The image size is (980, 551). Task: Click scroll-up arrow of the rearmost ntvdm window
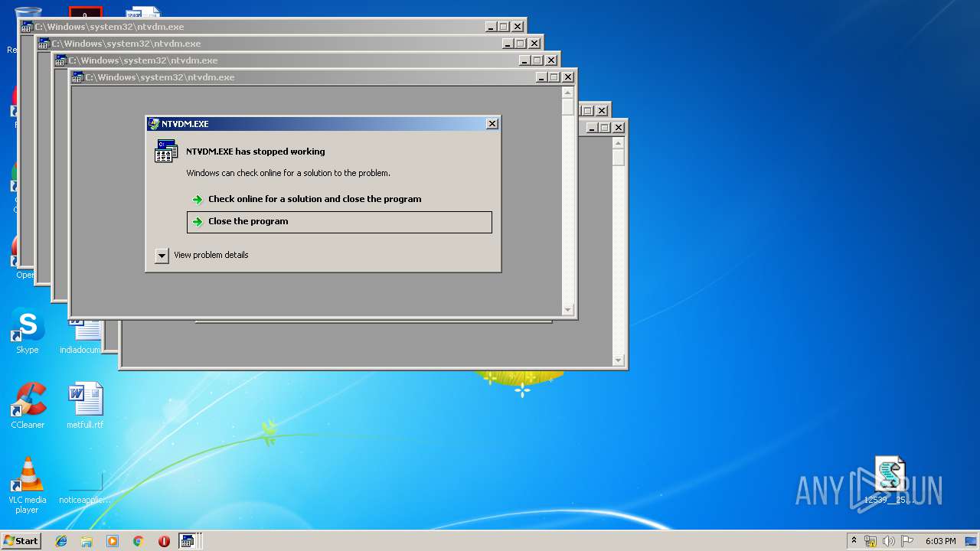619,143
